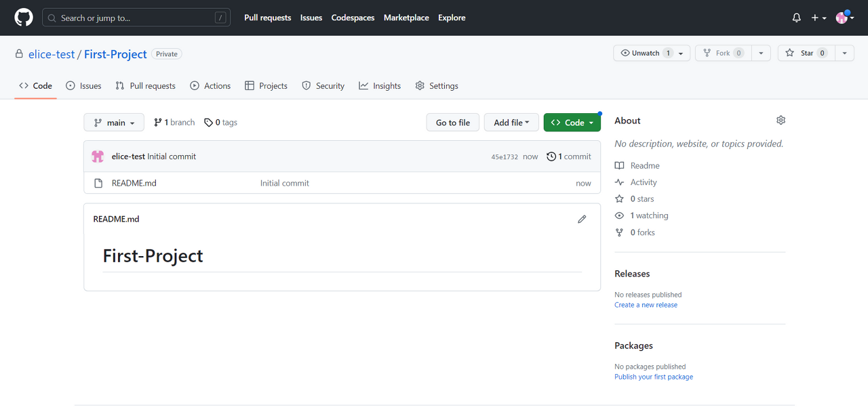Open the plus create-new menu
The width and height of the screenshot is (868, 416).
pyautogui.click(x=818, y=18)
